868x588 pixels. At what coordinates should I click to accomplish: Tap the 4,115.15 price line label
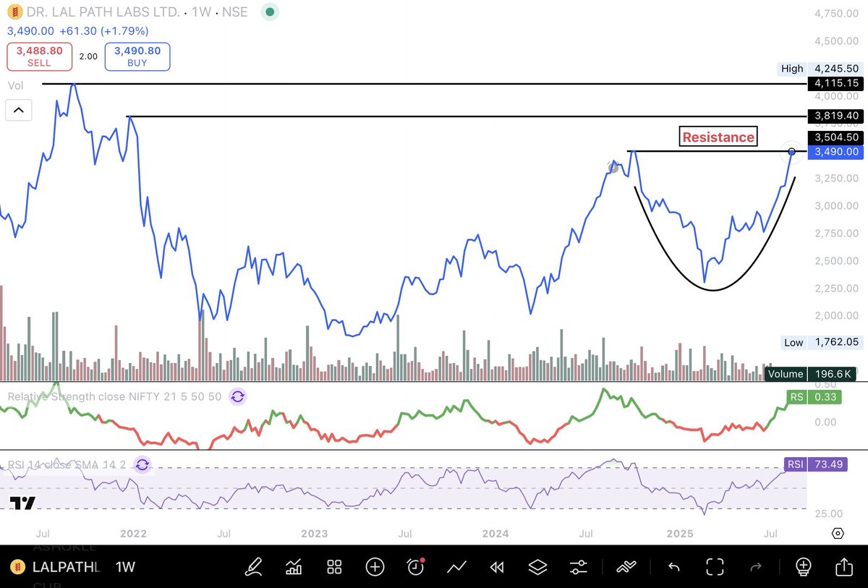835,84
